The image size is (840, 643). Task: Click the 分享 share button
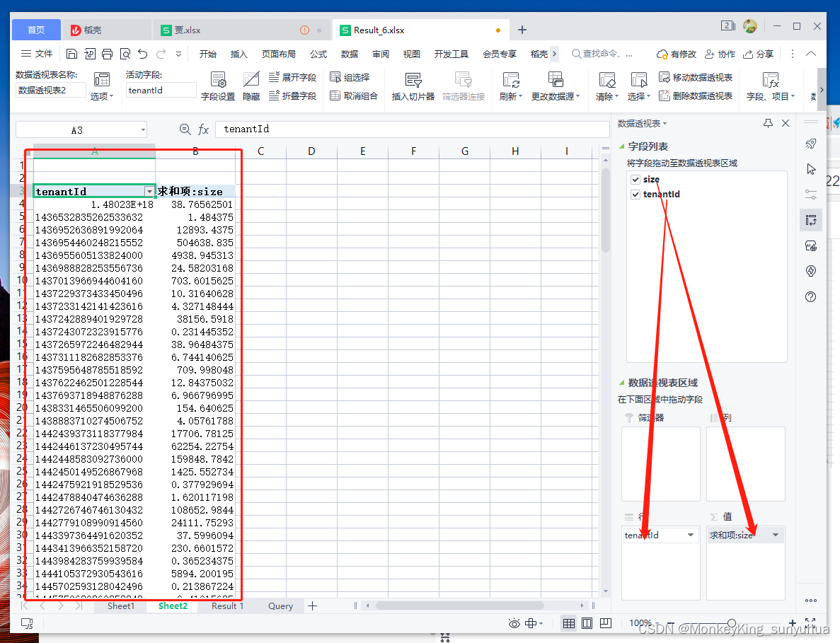point(758,54)
